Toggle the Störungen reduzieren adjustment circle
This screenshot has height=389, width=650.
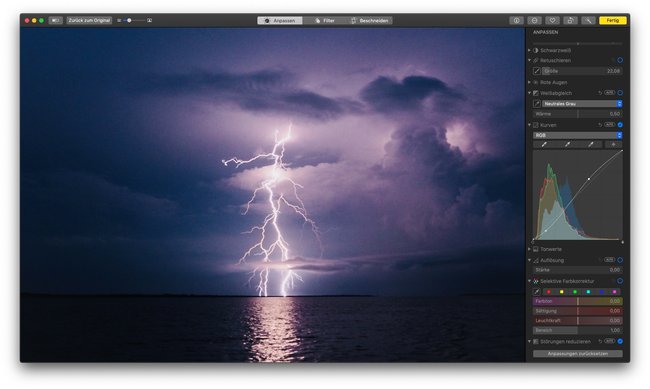click(620, 341)
